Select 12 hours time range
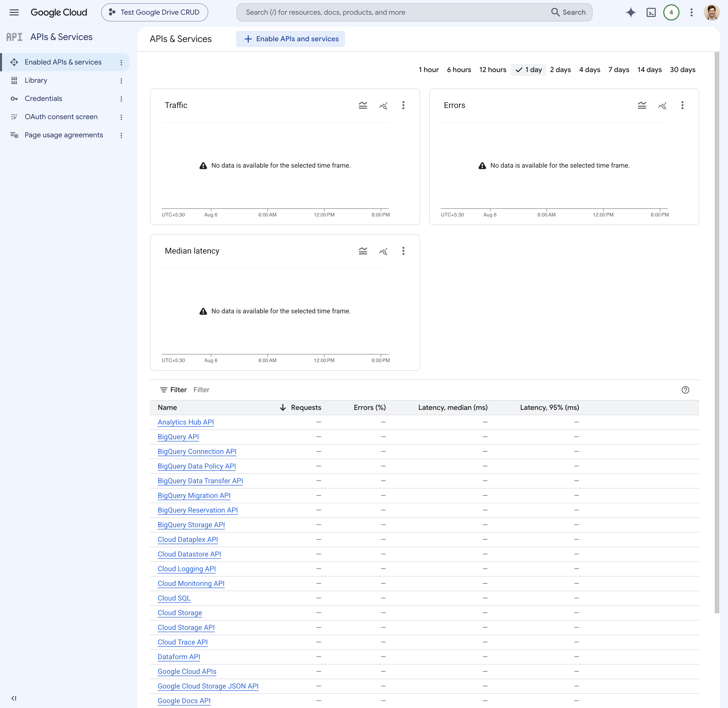Image resolution: width=728 pixels, height=708 pixels. (x=493, y=70)
